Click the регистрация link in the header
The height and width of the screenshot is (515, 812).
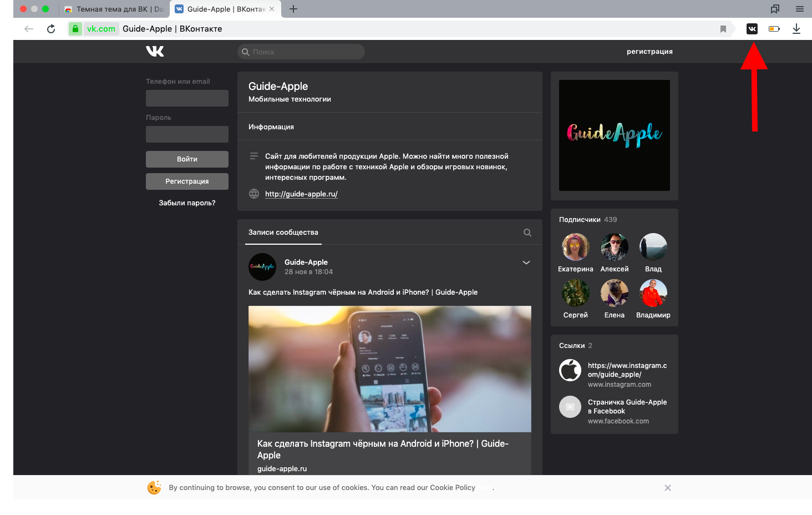tap(649, 52)
